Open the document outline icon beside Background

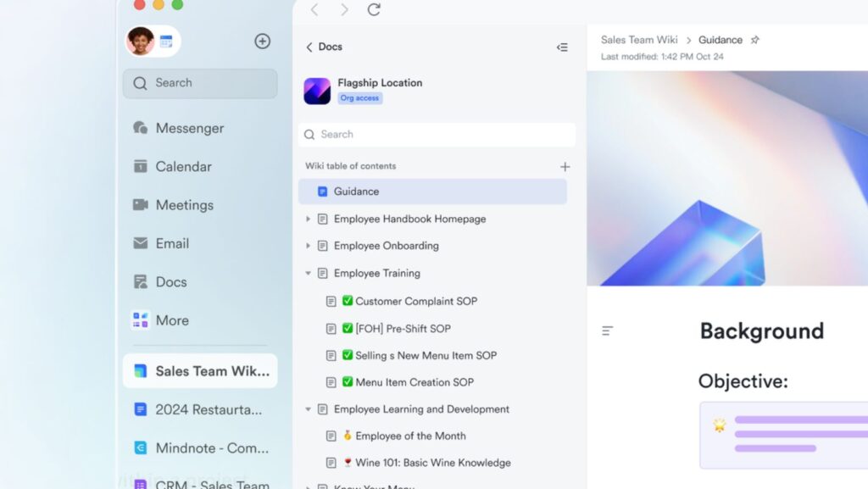point(607,331)
